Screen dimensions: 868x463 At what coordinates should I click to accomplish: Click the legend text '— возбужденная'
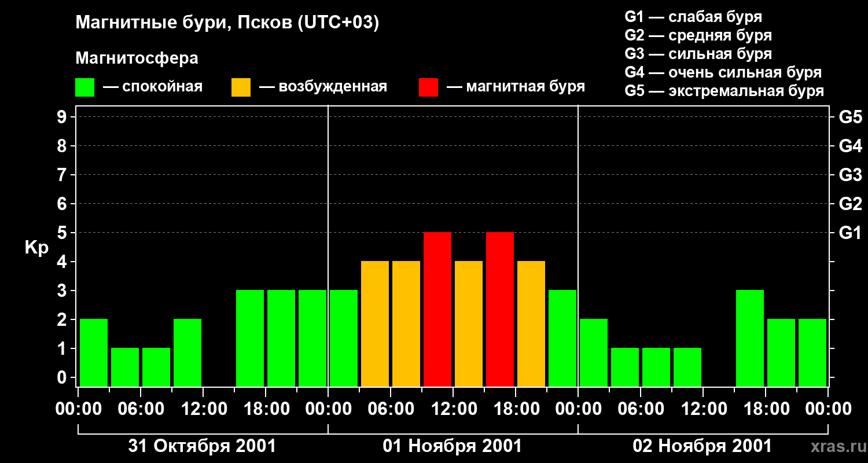tap(323, 87)
